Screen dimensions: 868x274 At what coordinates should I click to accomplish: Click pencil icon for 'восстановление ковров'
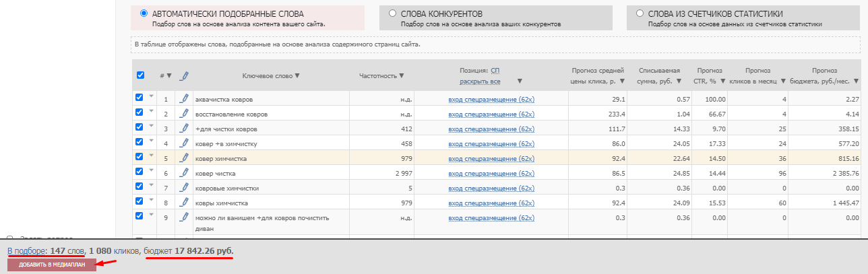click(184, 114)
